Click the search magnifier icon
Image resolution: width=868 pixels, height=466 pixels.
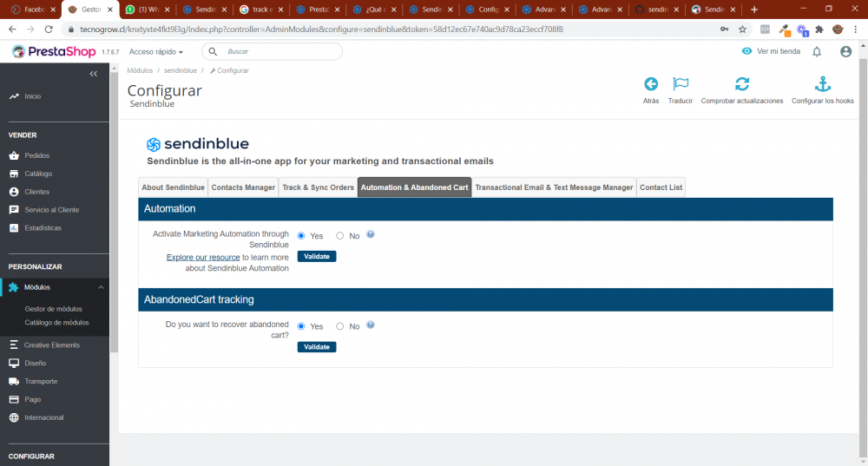click(213, 51)
